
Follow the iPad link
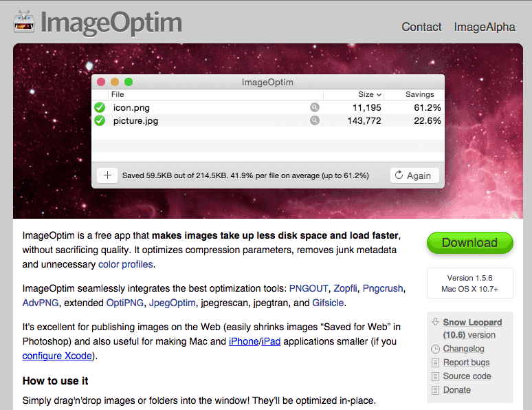pyautogui.click(x=271, y=341)
